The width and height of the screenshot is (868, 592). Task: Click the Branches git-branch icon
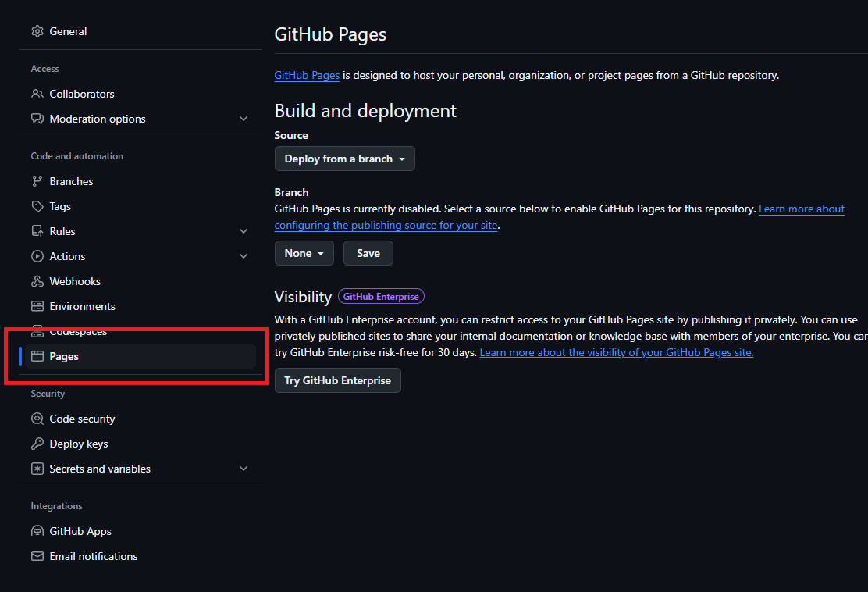click(37, 181)
